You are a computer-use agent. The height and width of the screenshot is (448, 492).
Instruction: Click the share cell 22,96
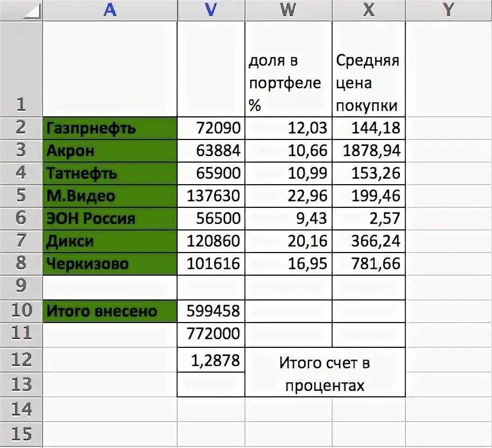click(x=289, y=195)
